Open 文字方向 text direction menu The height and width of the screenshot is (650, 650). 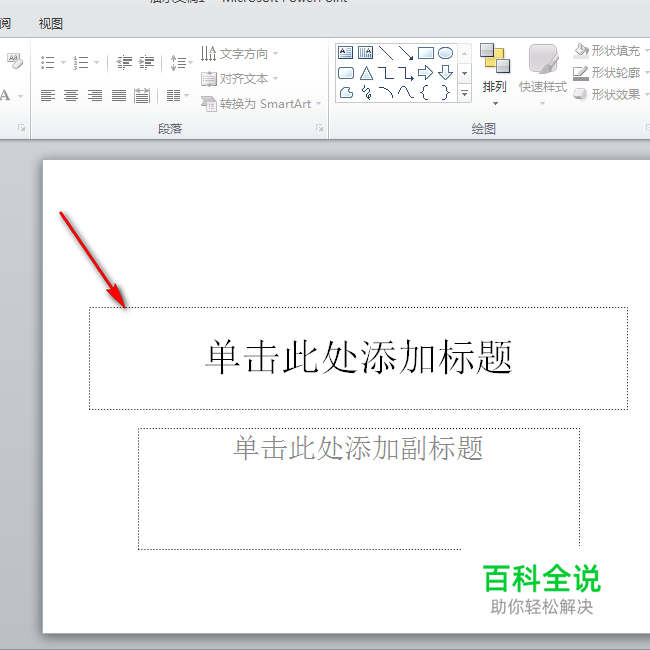coord(239,53)
